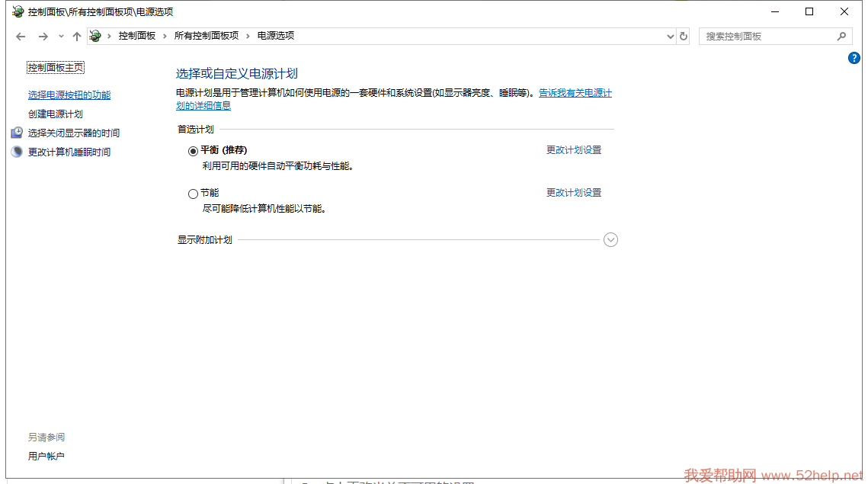Click the 控制面板 breadcrumb in the address bar
This screenshot has height=484, width=868.
tap(137, 36)
